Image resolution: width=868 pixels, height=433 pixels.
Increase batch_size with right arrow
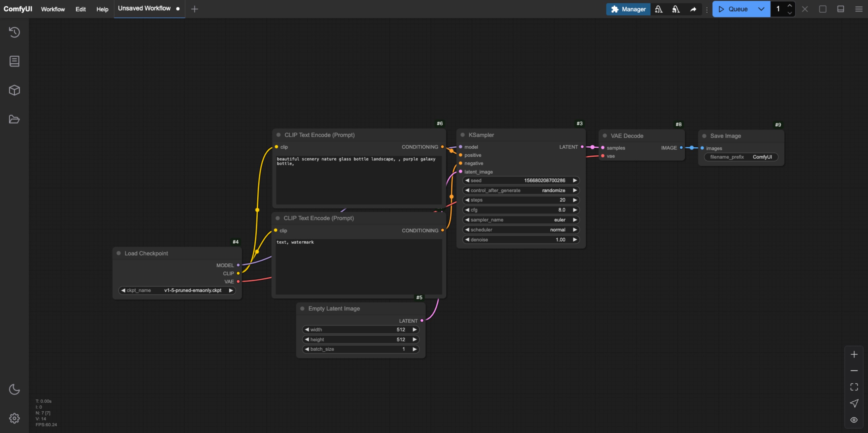click(x=414, y=349)
